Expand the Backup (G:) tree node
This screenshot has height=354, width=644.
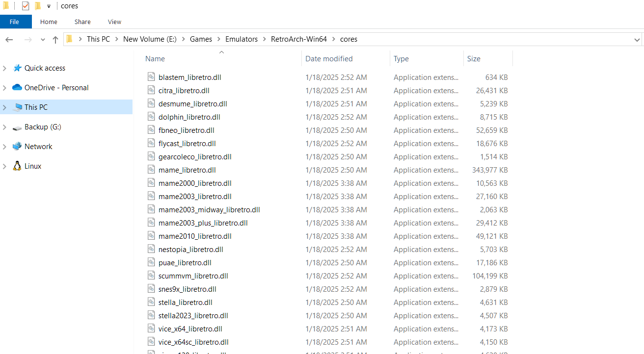pos(4,127)
